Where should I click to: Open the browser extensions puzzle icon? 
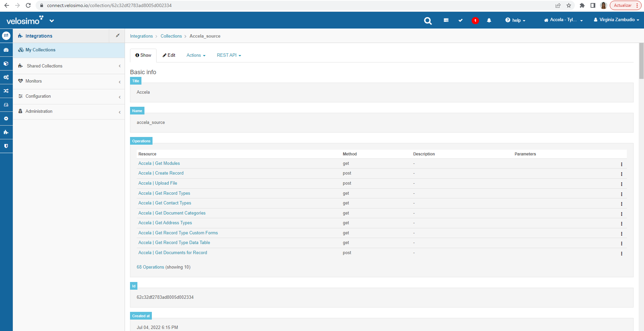tap(582, 5)
